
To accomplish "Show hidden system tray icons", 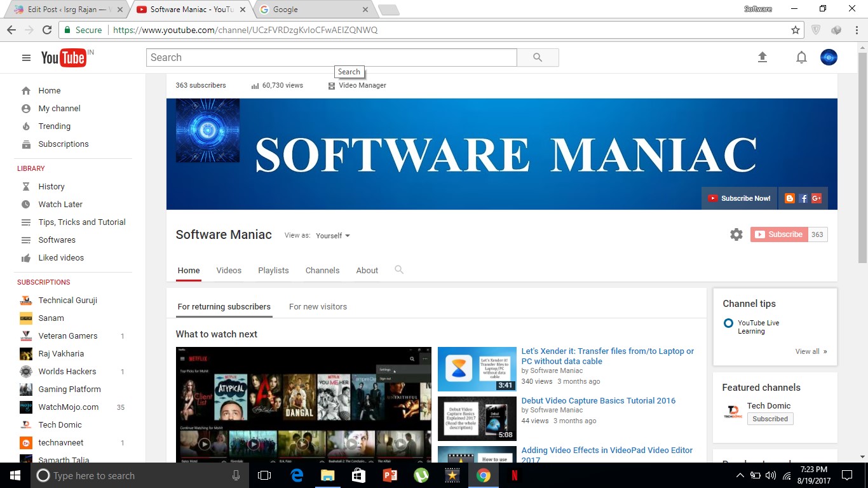I will point(740,475).
